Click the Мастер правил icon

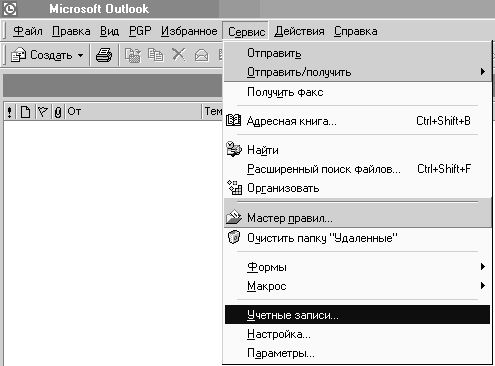(x=234, y=217)
